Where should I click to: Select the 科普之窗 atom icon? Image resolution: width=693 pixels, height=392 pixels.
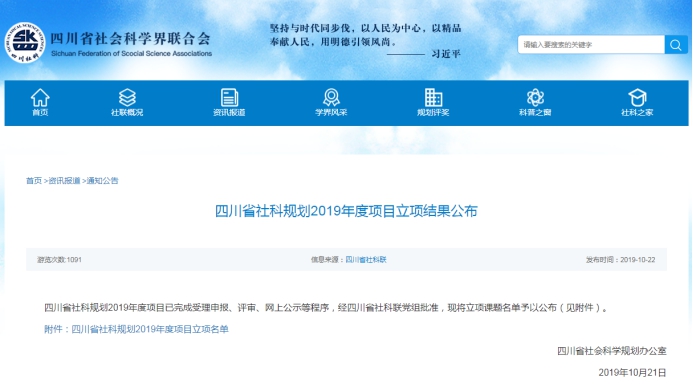tap(535, 97)
